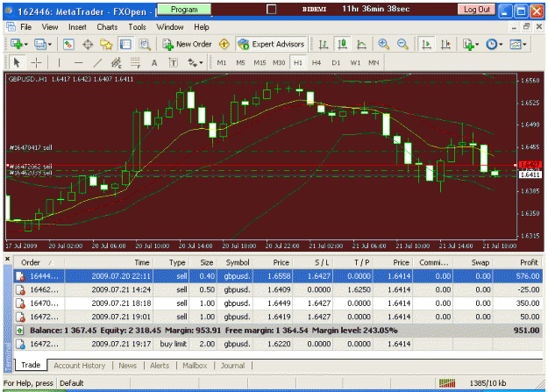The image size is (548, 392).
Task: Select the crosshair tool
Action: pos(36,62)
